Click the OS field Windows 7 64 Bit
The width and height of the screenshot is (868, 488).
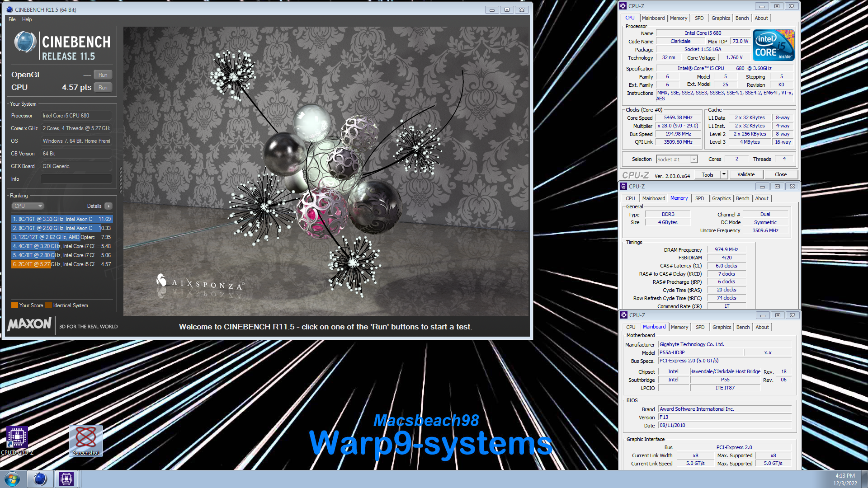point(76,141)
